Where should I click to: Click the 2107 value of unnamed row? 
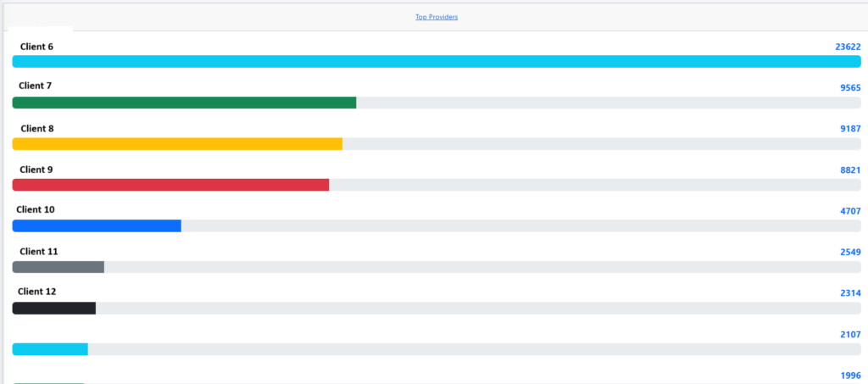850,334
